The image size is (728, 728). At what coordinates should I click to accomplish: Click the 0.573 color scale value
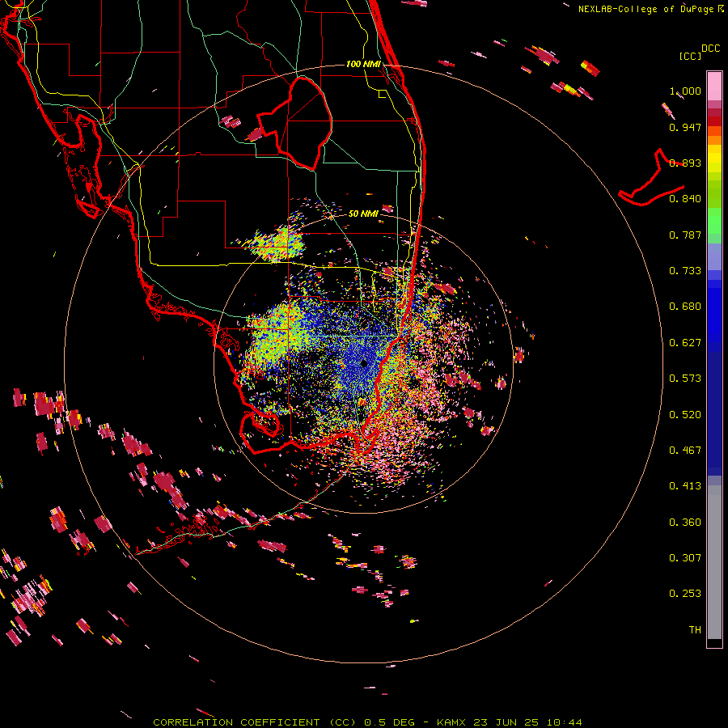click(x=685, y=379)
